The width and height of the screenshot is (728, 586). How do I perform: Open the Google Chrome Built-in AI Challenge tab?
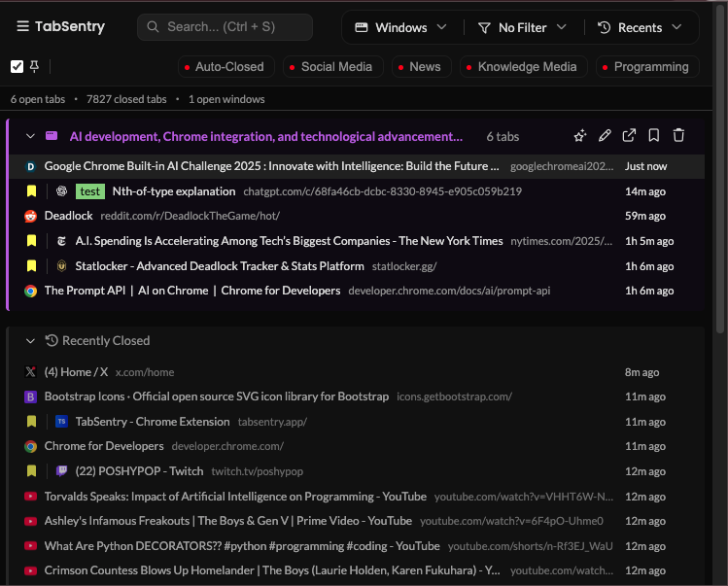coord(357,166)
